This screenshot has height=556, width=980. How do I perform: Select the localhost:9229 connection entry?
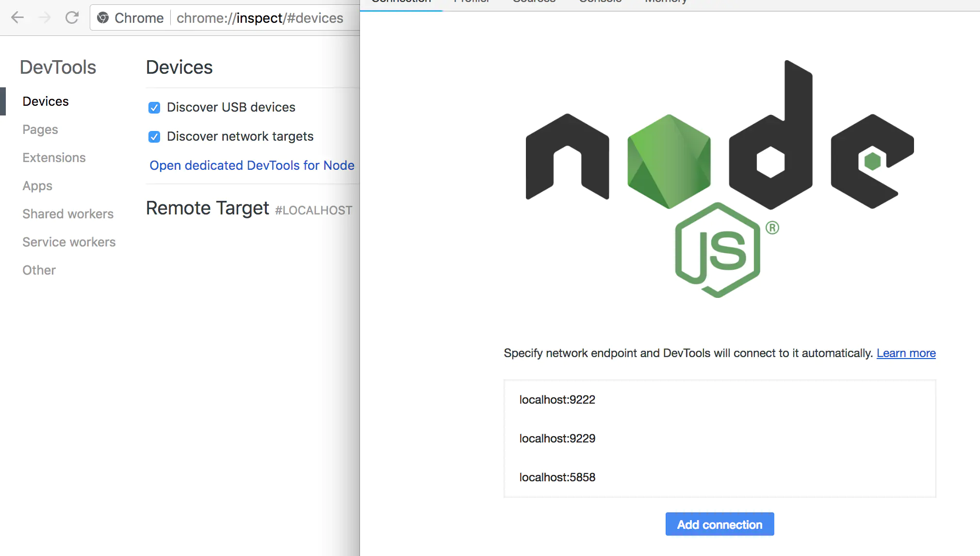tap(557, 439)
